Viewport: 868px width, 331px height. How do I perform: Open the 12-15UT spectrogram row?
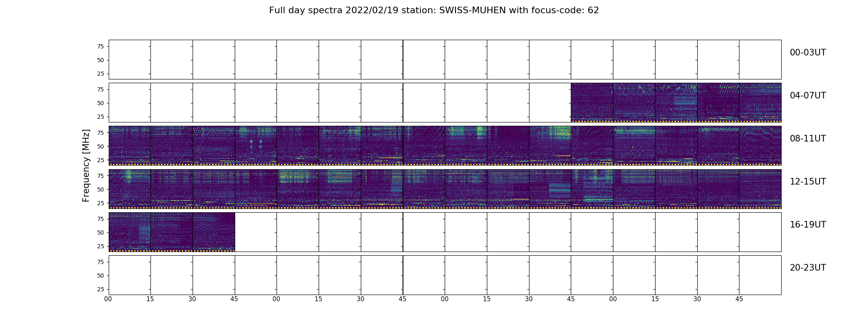[445, 189]
